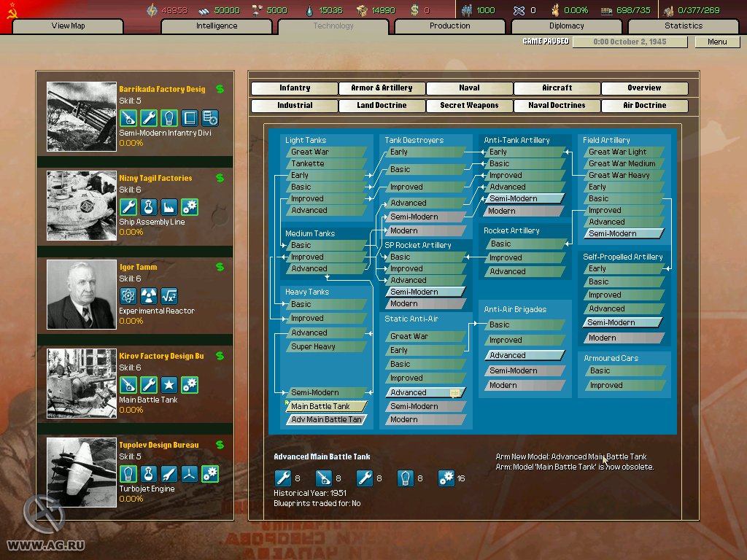Screen dimensions: 747x560
Task: Switch to the Production tab
Action: tap(449, 26)
